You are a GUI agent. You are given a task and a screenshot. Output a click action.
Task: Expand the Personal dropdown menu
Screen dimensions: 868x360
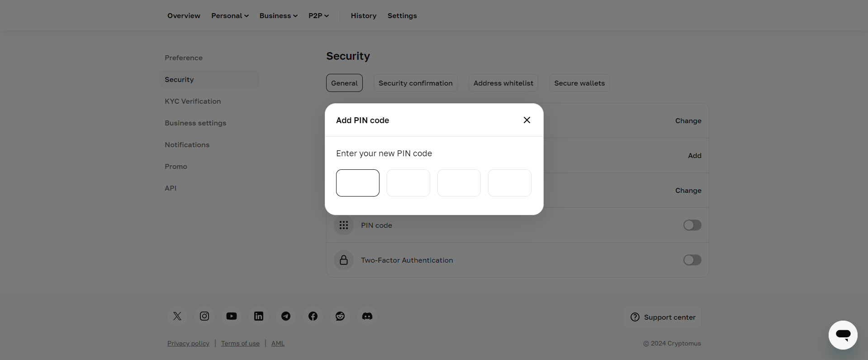click(x=229, y=15)
